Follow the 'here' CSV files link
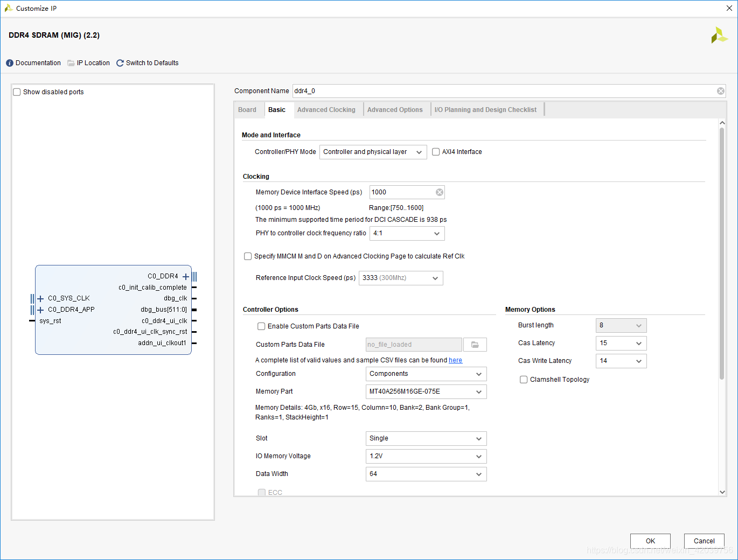 pyautogui.click(x=455, y=360)
